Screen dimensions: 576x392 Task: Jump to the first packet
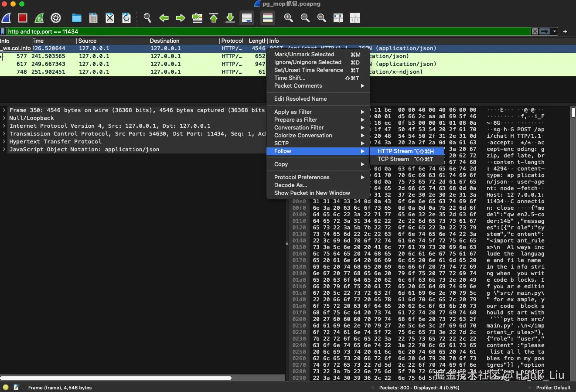tap(214, 18)
